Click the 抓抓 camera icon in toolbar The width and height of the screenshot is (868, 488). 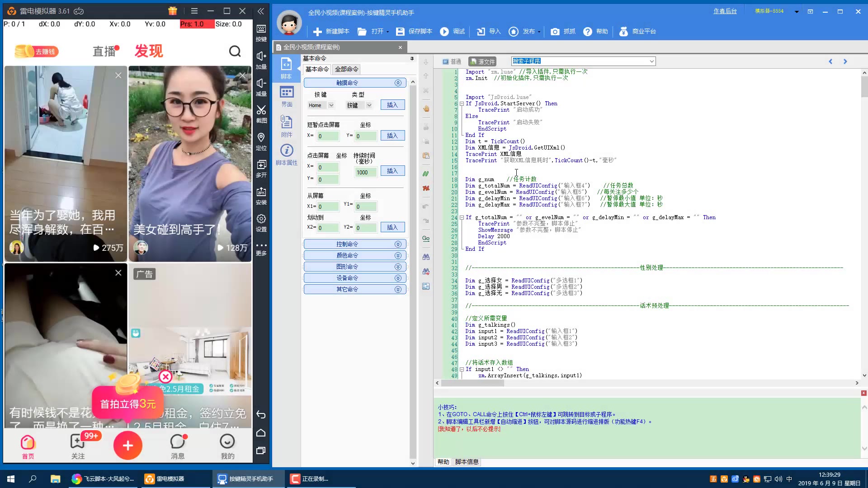pos(555,32)
